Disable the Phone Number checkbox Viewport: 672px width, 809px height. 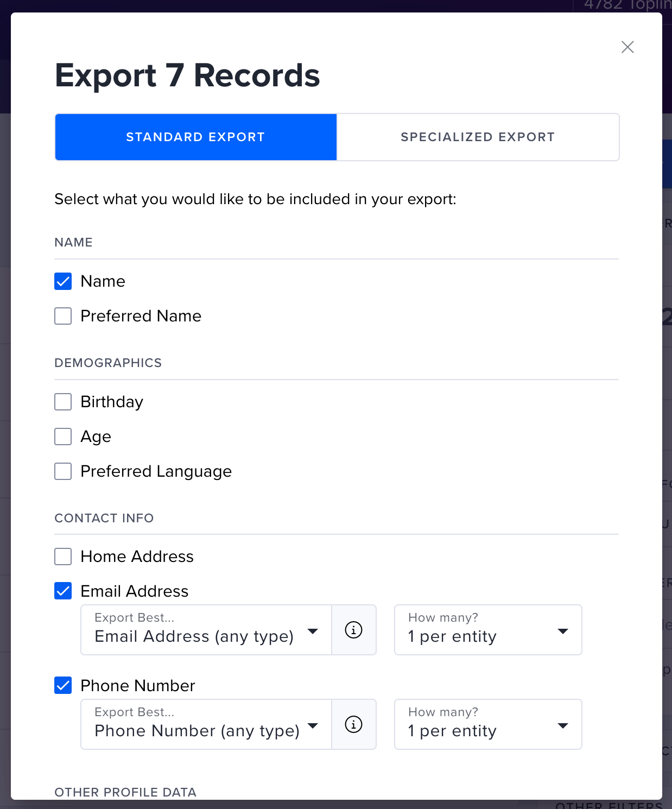(x=63, y=686)
